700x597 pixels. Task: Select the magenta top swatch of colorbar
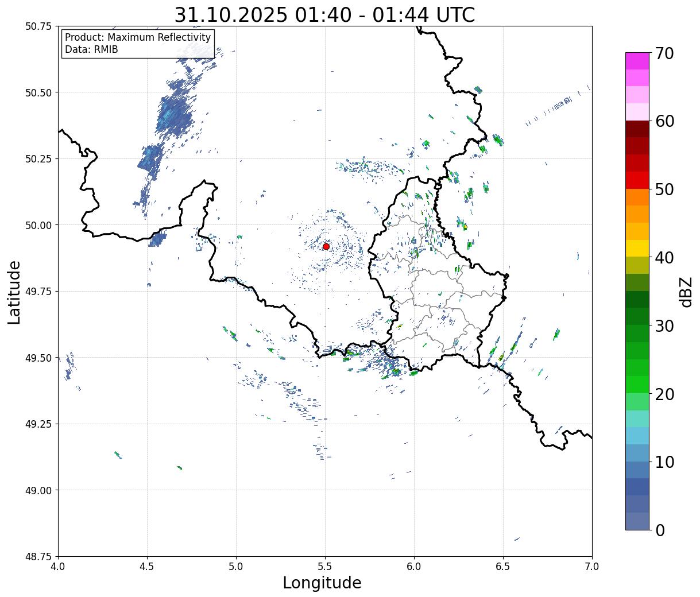[637, 61]
